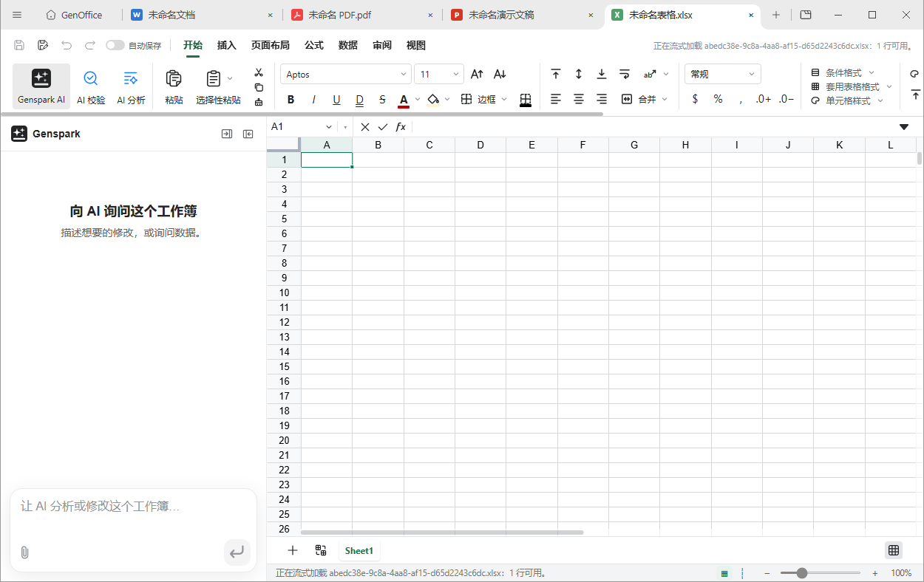Viewport: 924px width, 582px height.
Task: Toggle Strikethrough formatting
Action: [382, 100]
